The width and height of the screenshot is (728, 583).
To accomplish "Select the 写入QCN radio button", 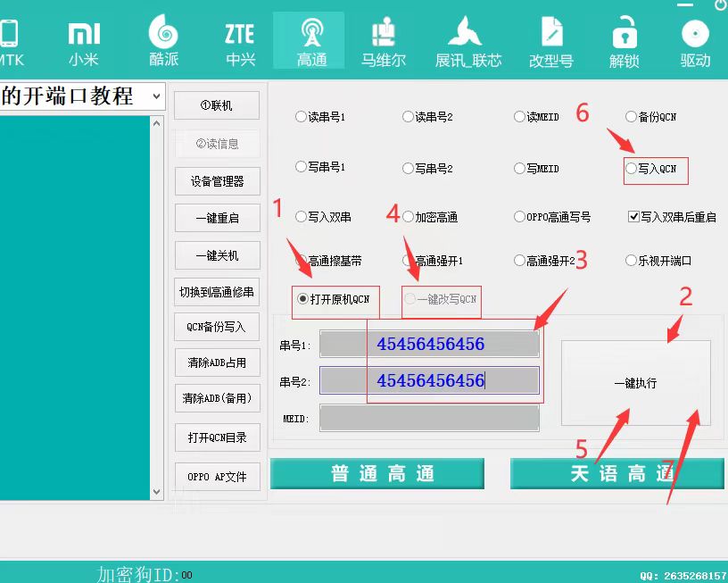I will click(x=632, y=168).
